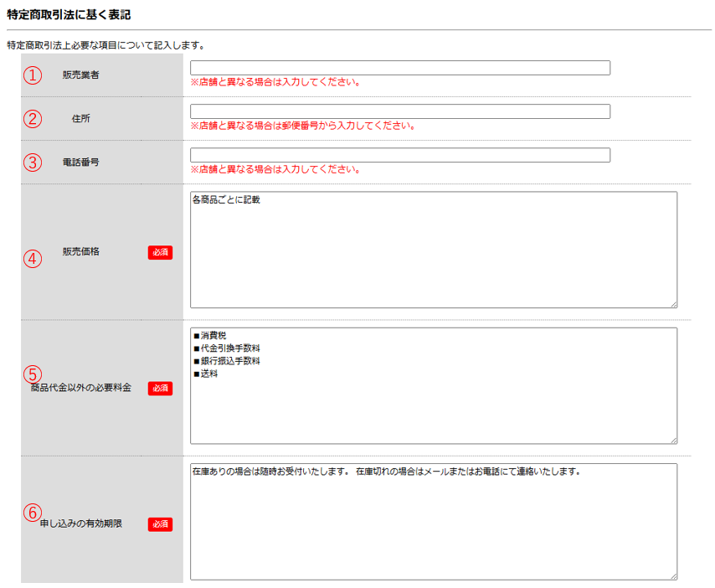
Task: Focus the 電話番号 text input
Action: click(399, 155)
